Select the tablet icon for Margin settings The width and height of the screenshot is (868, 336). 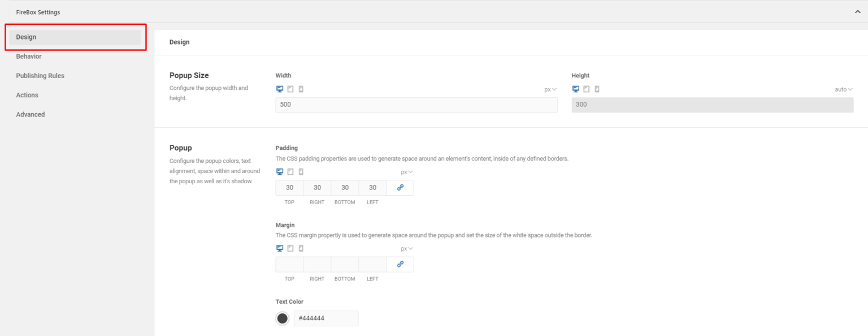290,248
